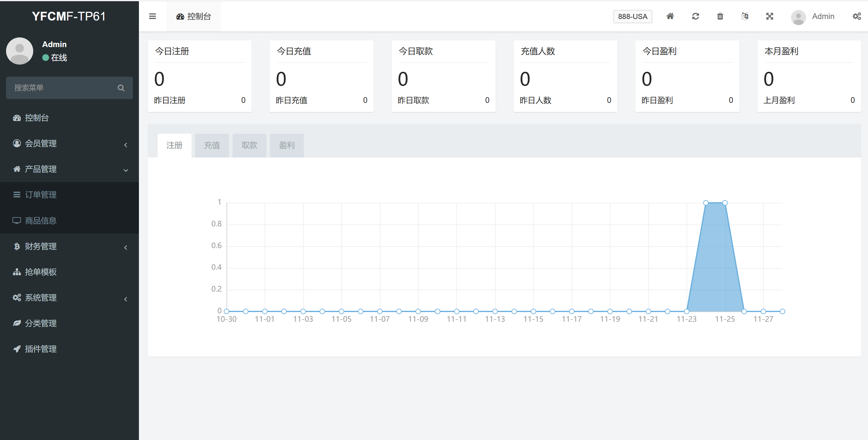Image resolution: width=868 pixels, height=440 pixels.
Task: Open 抢单模板 sidebar item
Action: pyautogui.click(x=40, y=272)
